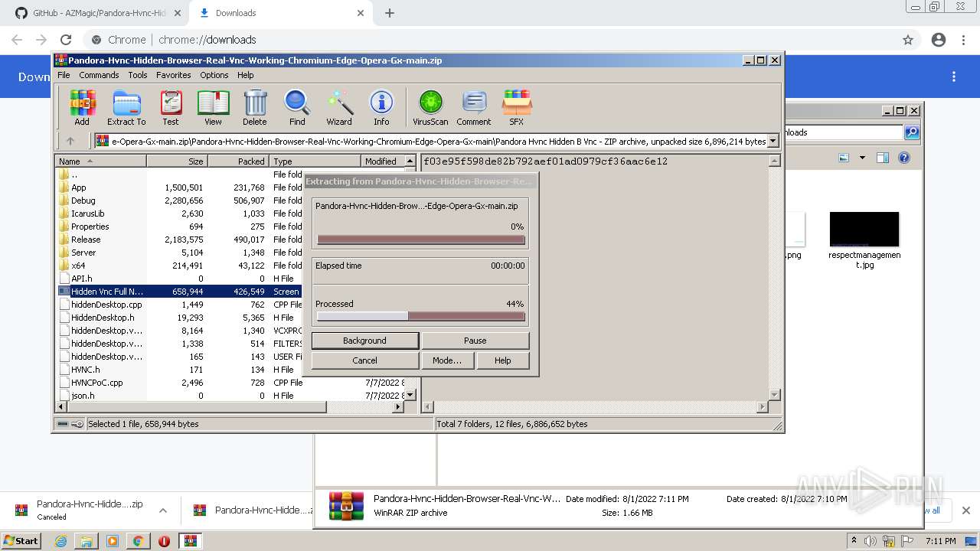980x551 pixels.
Task: Open the File menu
Action: tap(64, 75)
